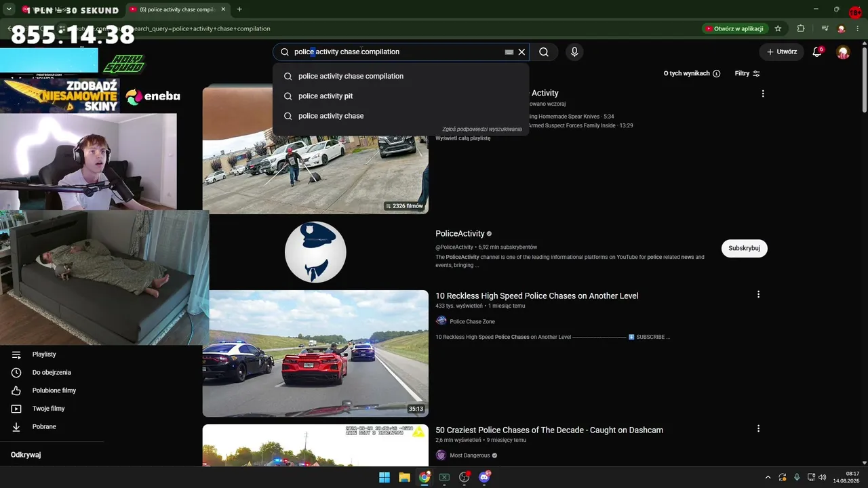Click Wyświetl całą playlistę link

[x=462, y=138]
